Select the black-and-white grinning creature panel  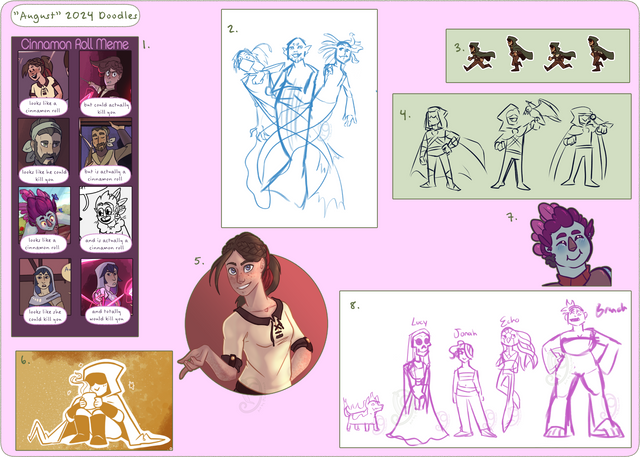coord(106,213)
